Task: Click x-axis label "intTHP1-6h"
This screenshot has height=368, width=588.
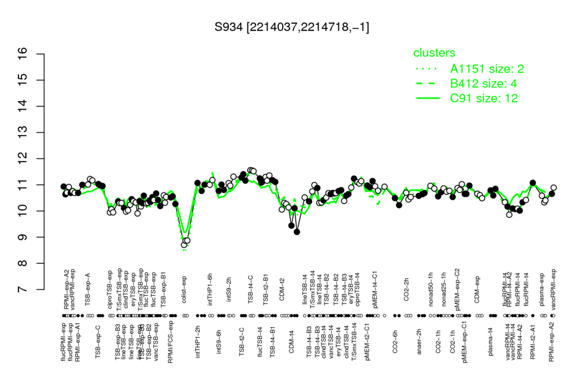Action: click(x=210, y=289)
